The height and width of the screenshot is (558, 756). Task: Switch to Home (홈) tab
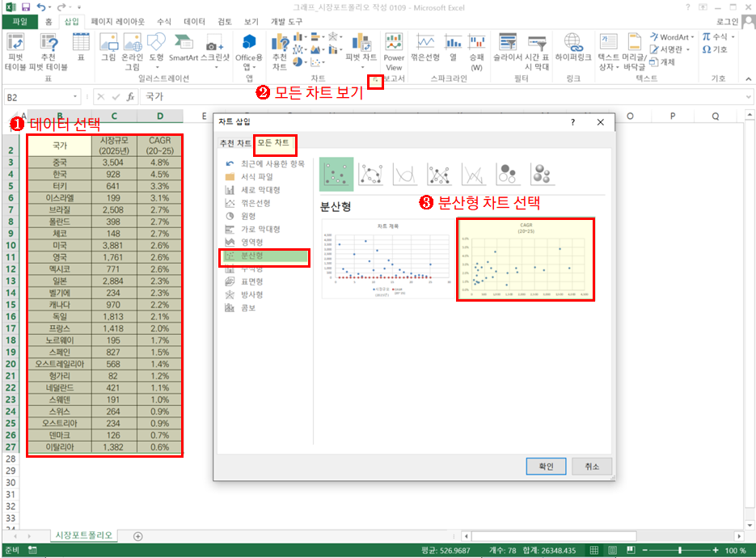point(49,22)
